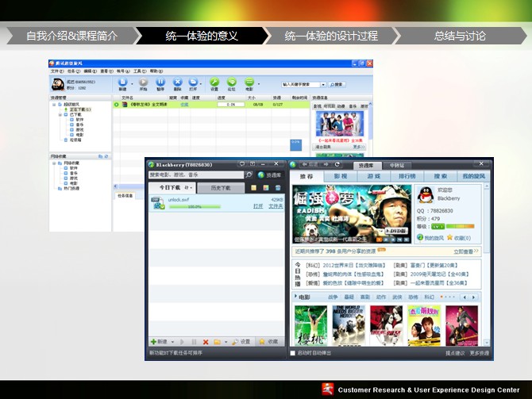The image size is (532, 399).
Task: Switch to the 排行榜 tab
Action: pos(407,176)
